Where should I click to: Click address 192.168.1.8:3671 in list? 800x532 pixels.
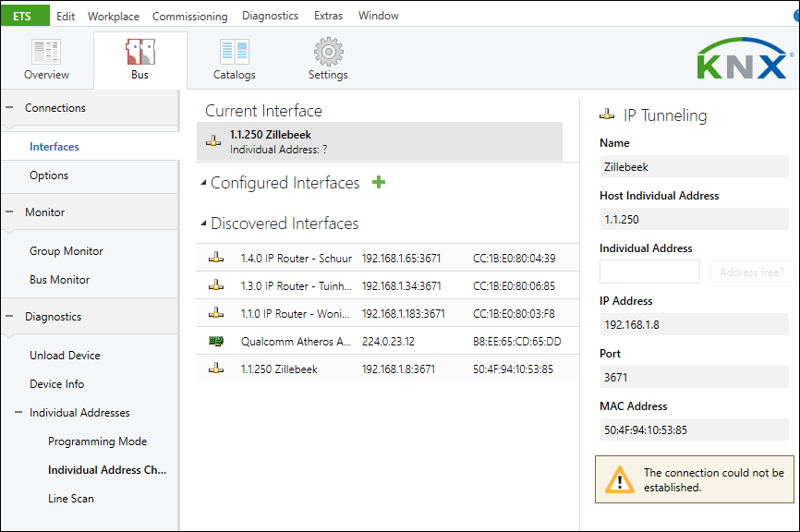(398, 369)
